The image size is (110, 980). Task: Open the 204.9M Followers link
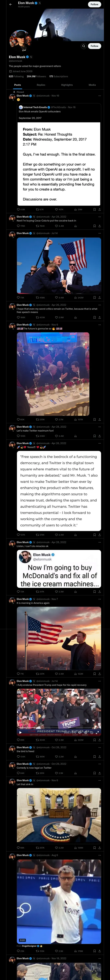(36, 76)
